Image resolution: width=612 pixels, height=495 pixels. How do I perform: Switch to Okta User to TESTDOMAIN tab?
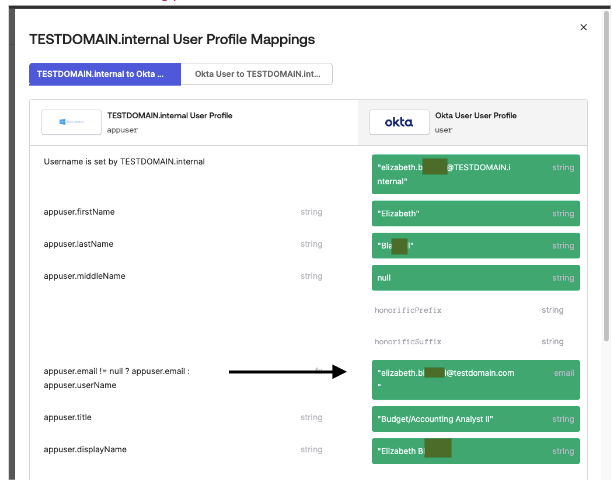click(x=256, y=74)
